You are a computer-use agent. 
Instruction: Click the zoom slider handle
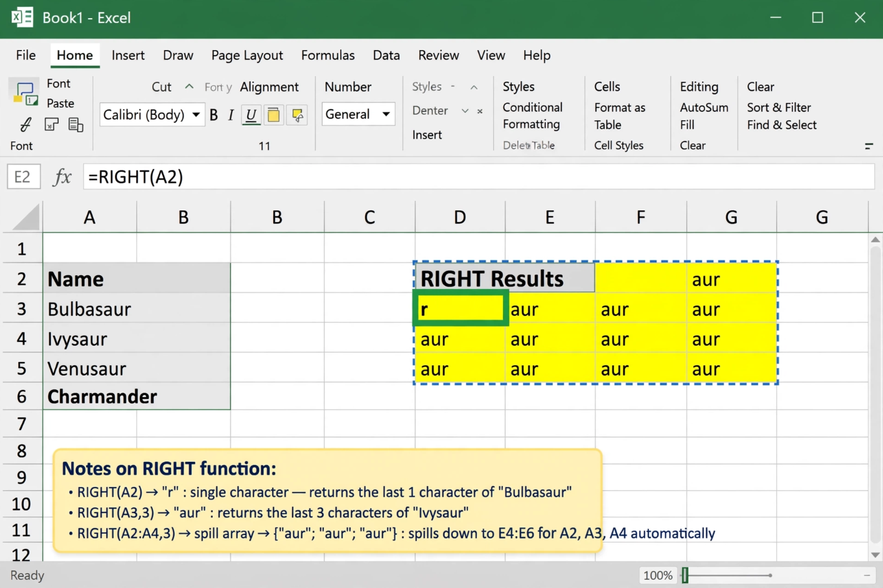tap(685, 575)
